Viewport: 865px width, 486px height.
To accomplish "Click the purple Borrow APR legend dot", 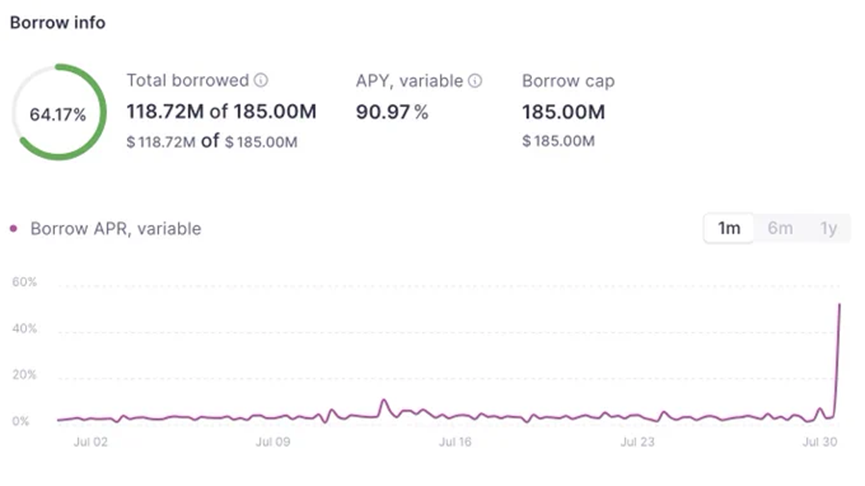I will coord(14,228).
